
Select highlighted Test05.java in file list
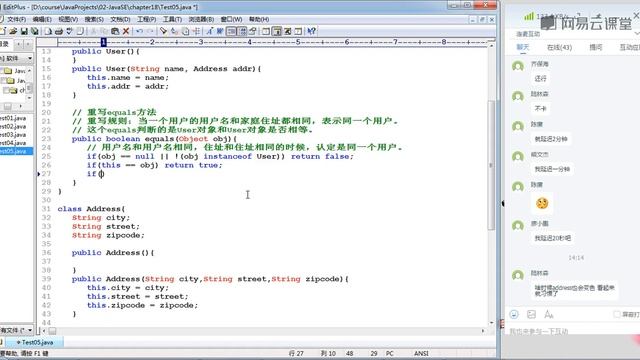[x=16, y=151]
